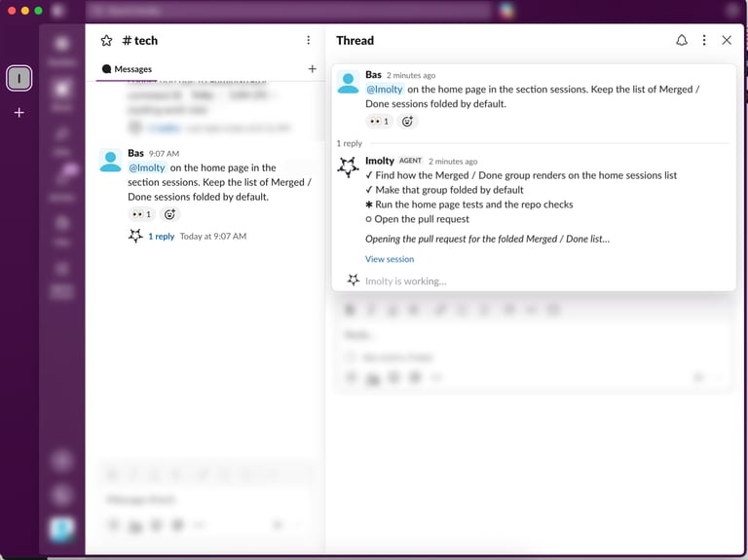Click 'Find how the Merged / Done group' step

click(526, 175)
